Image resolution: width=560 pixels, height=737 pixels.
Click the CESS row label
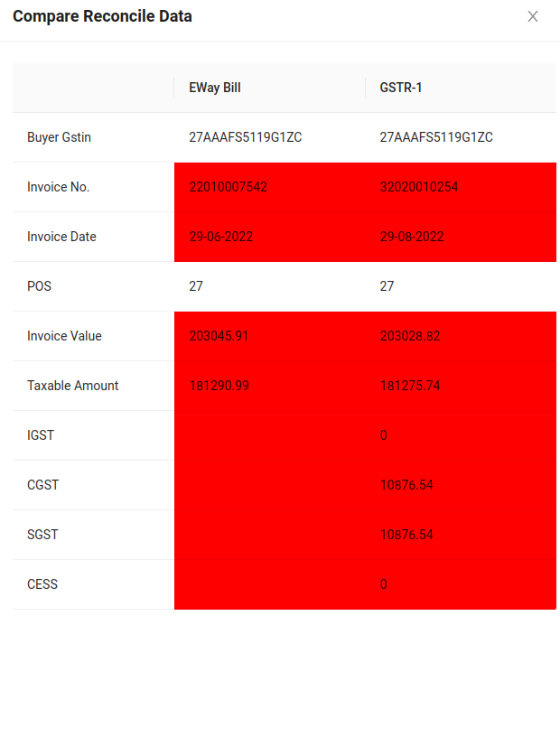42,584
